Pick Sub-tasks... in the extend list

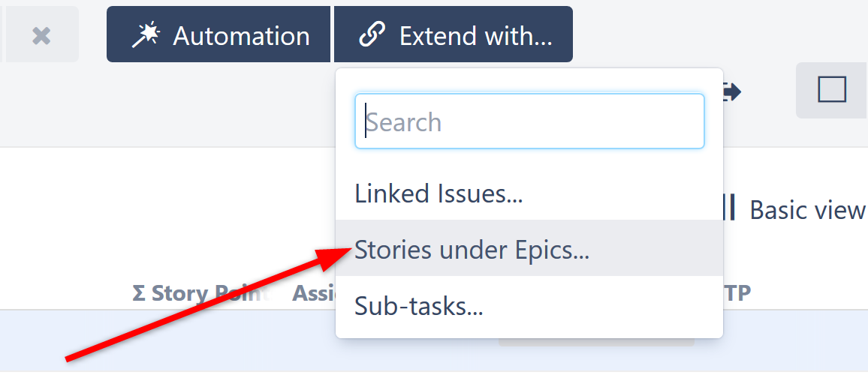(418, 306)
